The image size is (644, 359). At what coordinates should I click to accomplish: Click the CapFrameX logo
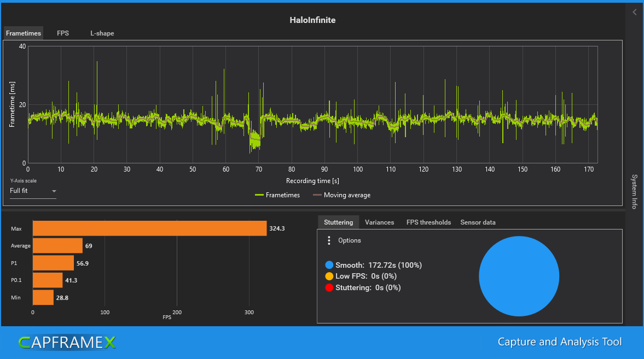[67, 343]
